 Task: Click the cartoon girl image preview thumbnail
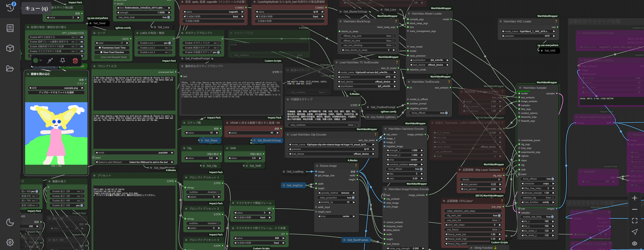[56, 134]
